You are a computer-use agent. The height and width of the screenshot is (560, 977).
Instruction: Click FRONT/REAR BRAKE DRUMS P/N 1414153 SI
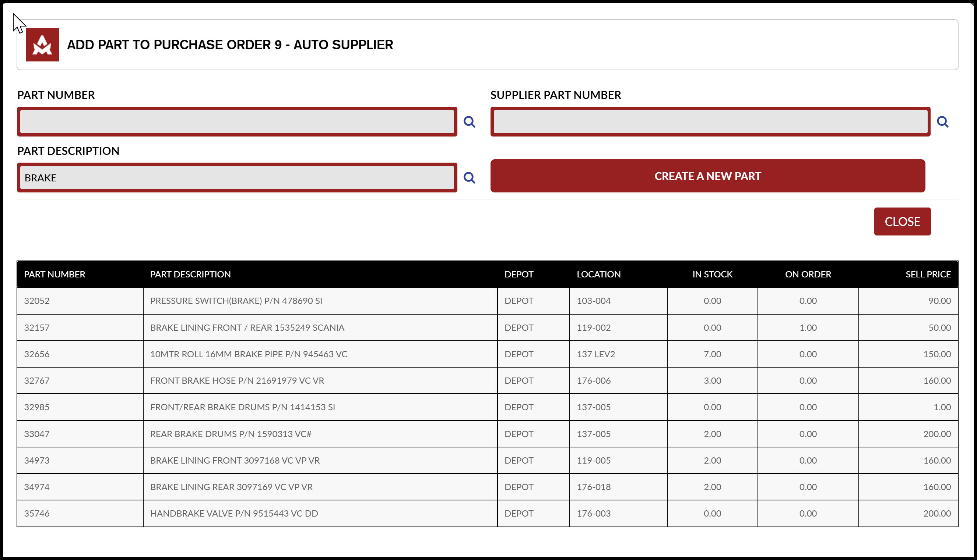click(x=243, y=407)
